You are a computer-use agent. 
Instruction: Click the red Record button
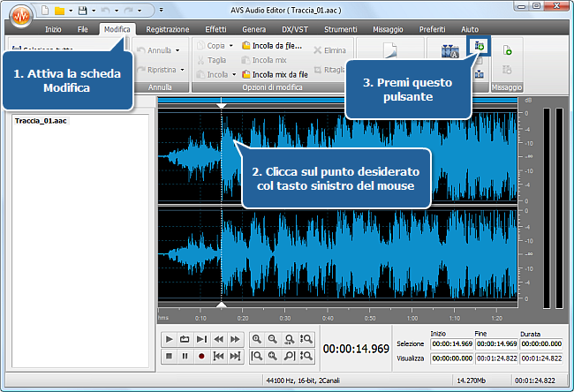202,356
